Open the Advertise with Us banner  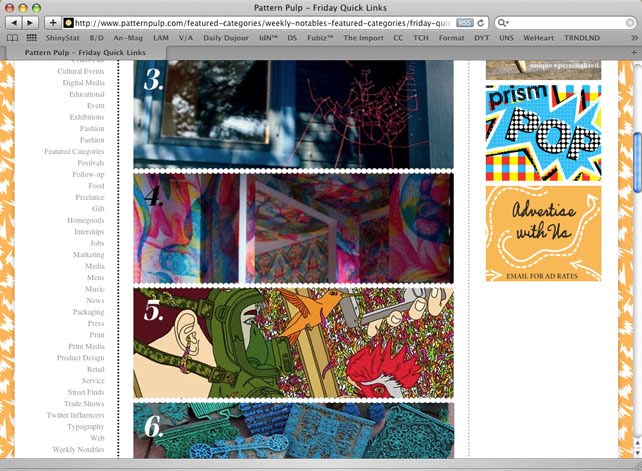543,234
